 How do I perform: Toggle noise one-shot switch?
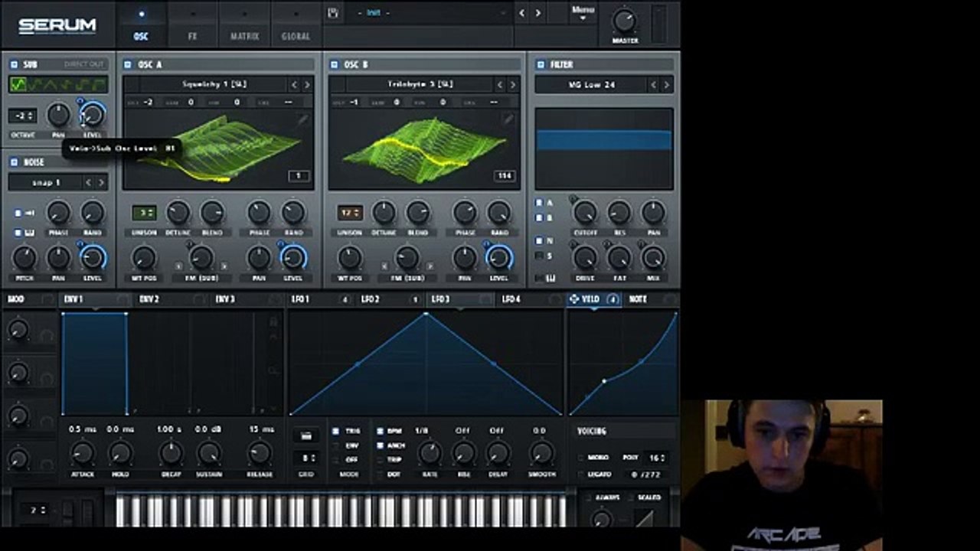18,213
